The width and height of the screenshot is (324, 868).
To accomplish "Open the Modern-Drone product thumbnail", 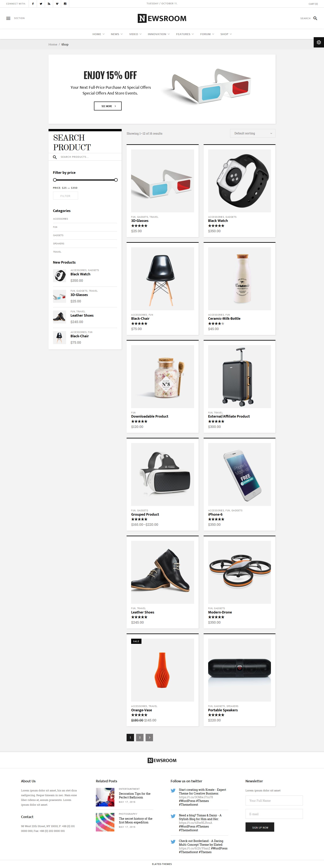I will pyautogui.click(x=239, y=572).
